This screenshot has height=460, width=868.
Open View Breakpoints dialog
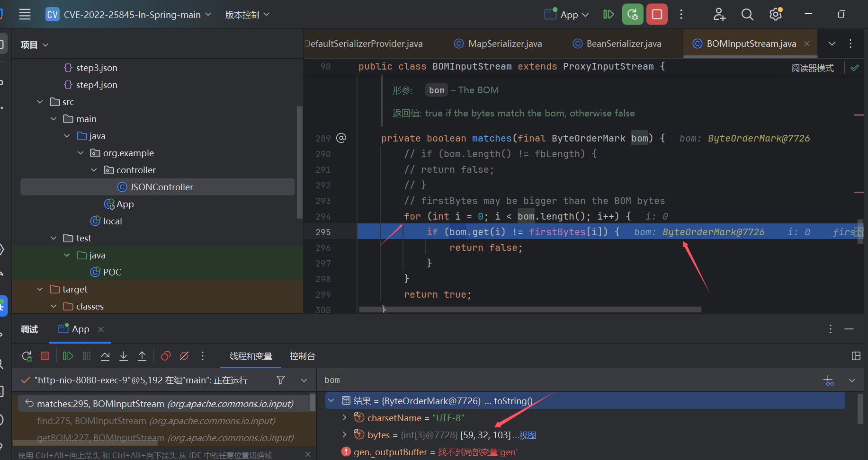(166, 356)
